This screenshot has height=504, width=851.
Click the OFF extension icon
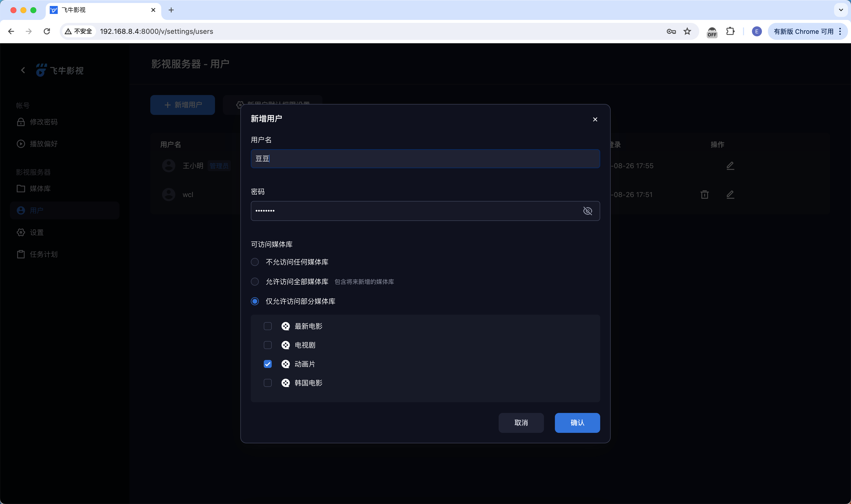click(712, 32)
